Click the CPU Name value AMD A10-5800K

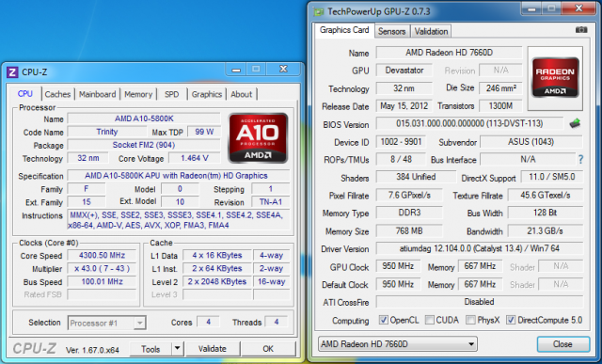coord(144,119)
